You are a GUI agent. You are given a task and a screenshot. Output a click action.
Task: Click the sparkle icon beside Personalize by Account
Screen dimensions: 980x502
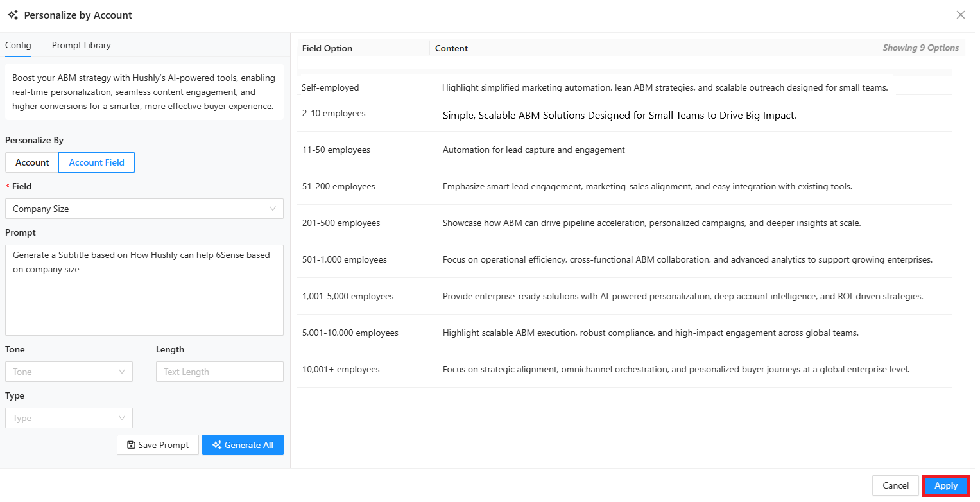[x=13, y=15]
